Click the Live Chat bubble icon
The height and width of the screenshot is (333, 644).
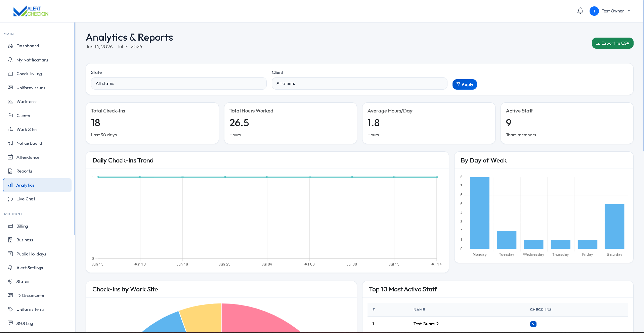(10, 199)
